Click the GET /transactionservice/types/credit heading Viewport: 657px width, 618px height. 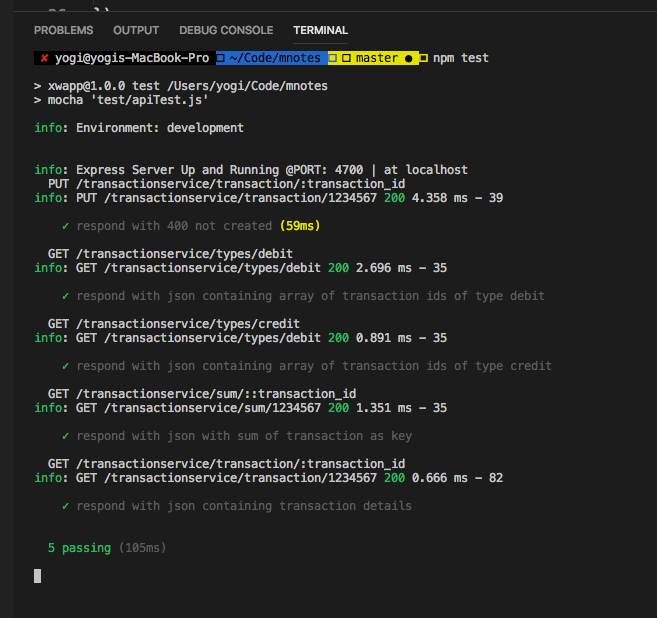pyautogui.click(x=173, y=324)
